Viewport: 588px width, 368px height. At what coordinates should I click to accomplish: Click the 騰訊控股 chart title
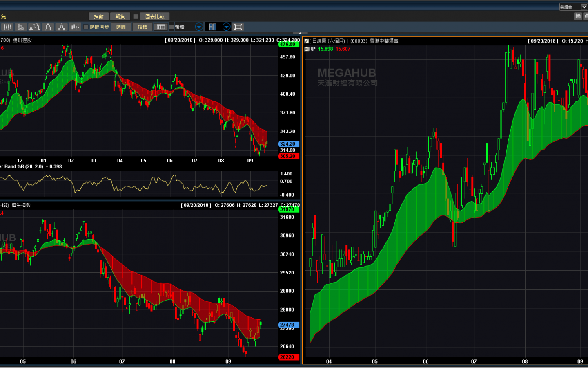(22, 40)
